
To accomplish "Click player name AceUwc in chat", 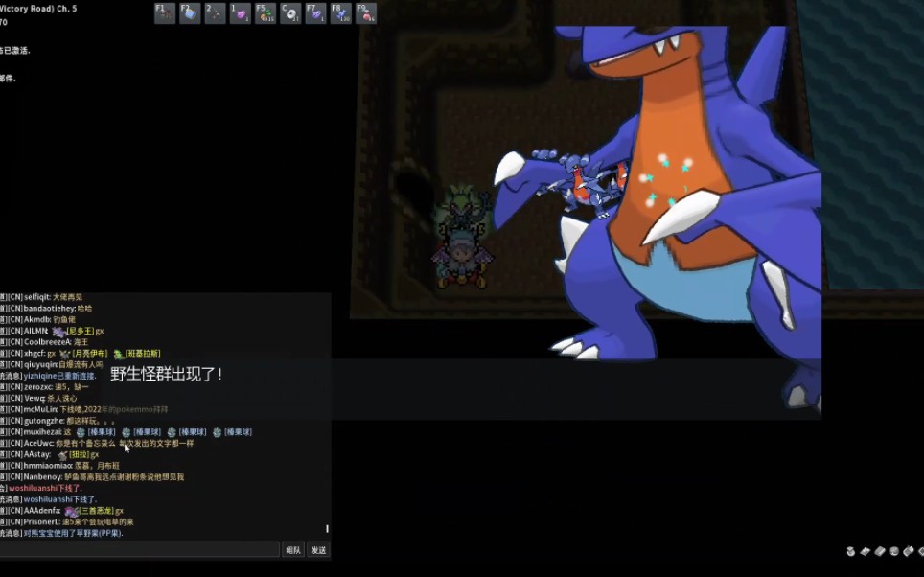I will point(38,443).
